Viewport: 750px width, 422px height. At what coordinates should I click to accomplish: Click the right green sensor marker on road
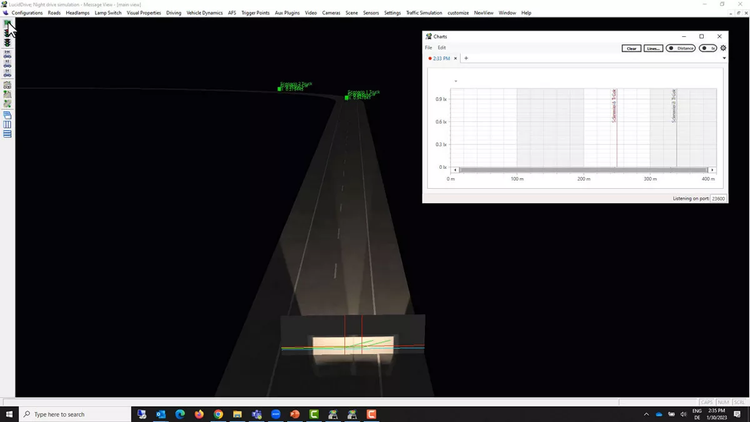click(346, 98)
